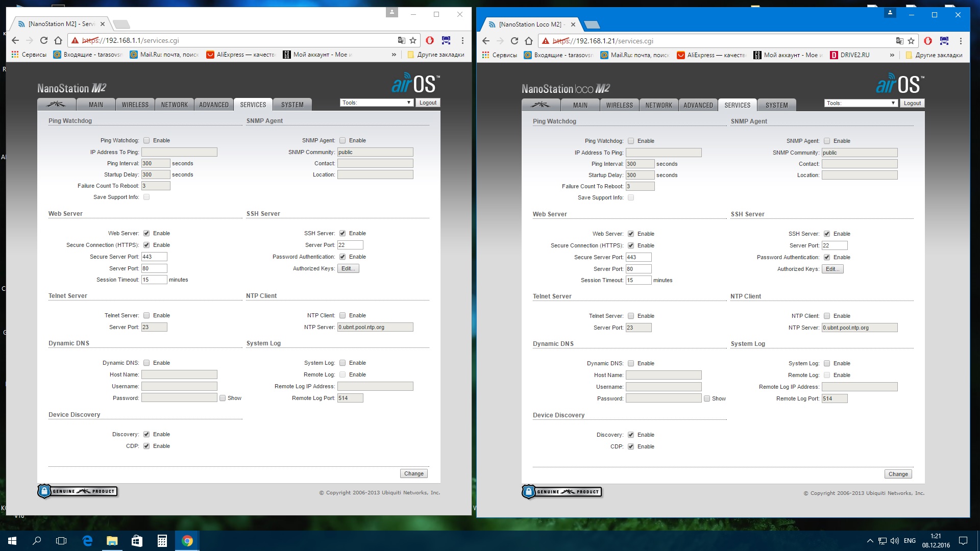980x551 pixels.
Task: Launch Microsoft Edge from taskbar
Action: point(87,541)
